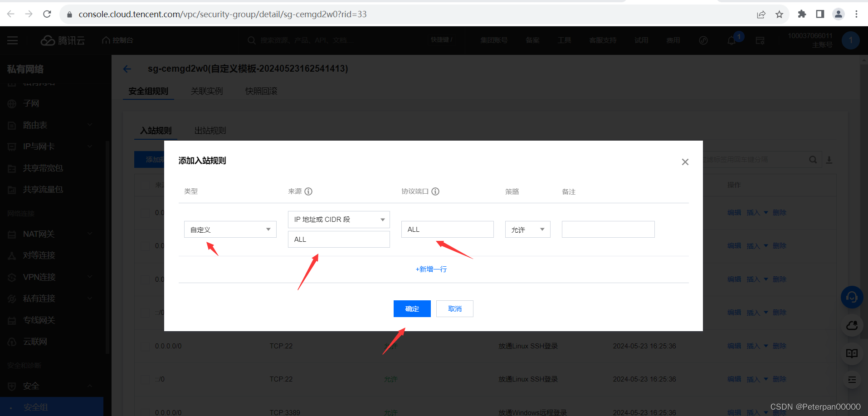Open the browser extensions puzzle icon
The height and width of the screenshot is (416, 868).
802,14
